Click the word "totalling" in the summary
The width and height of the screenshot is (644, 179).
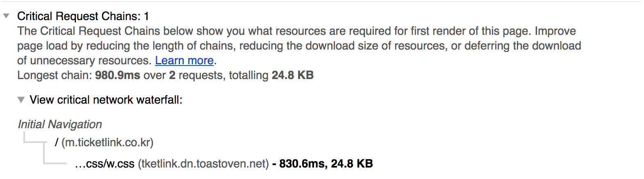tap(248, 75)
